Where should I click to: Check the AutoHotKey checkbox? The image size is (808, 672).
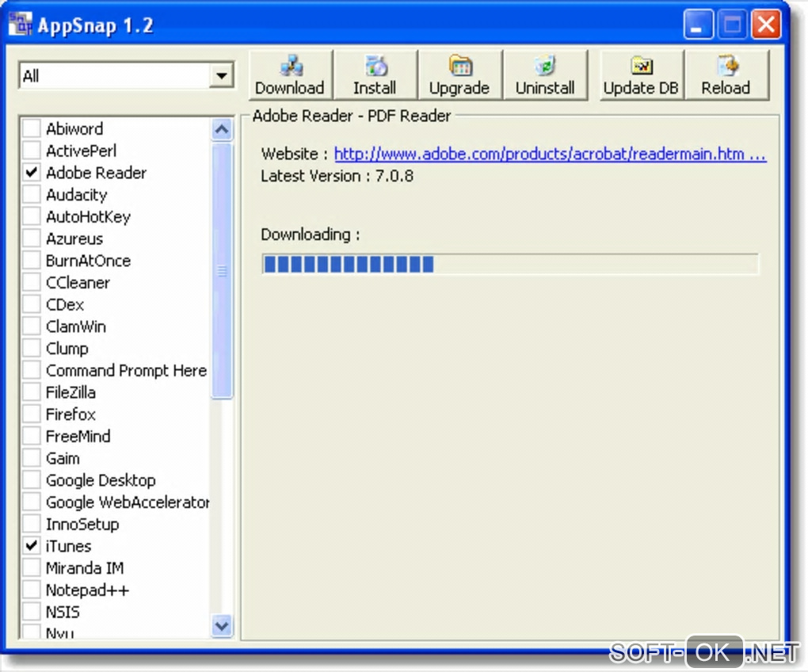pos(32,216)
